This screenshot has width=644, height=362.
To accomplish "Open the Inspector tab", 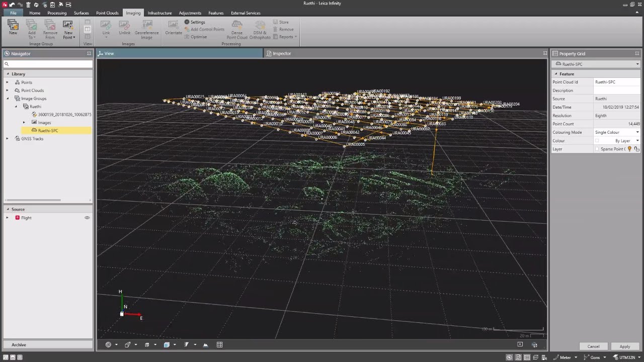I will tap(282, 53).
